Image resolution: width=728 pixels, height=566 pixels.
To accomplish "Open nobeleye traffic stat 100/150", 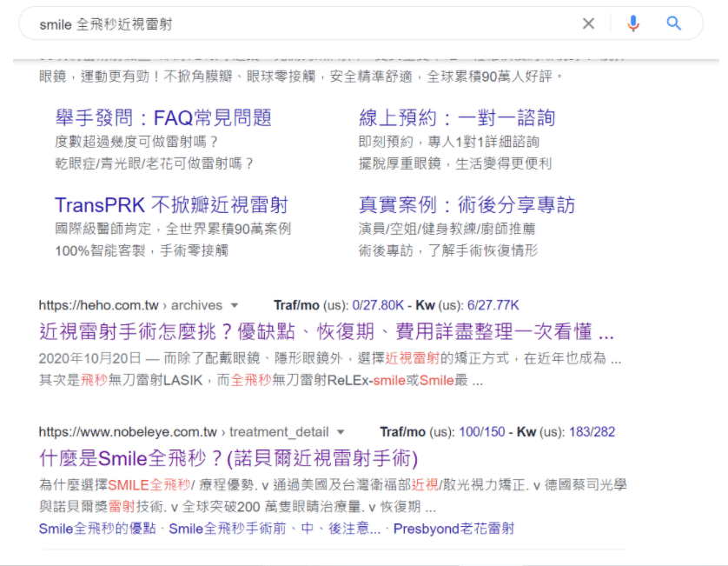I will (482, 432).
